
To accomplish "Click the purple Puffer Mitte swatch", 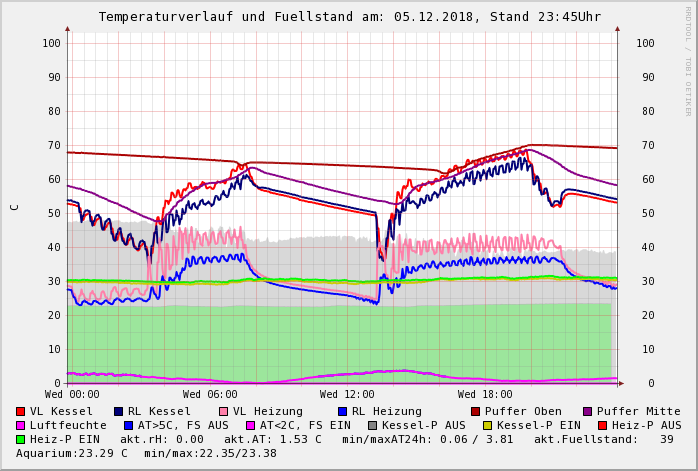I will tap(587, 411).
